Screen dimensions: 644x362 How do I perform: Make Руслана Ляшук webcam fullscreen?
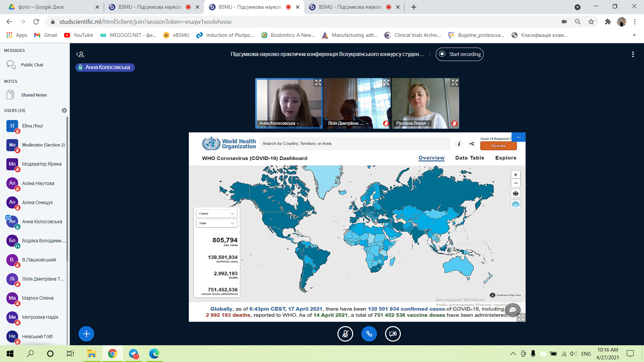pyautogui.click(x=455, y=82)
